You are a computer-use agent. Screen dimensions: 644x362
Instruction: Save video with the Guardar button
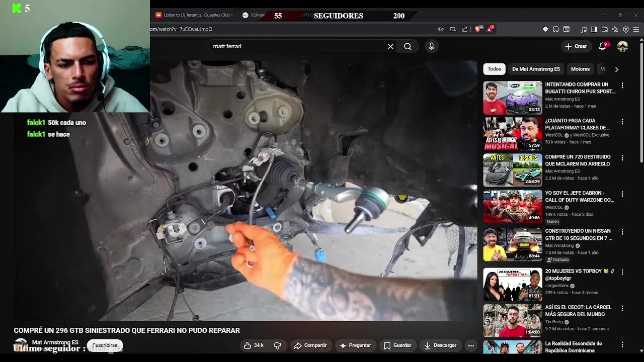point(397,345)
